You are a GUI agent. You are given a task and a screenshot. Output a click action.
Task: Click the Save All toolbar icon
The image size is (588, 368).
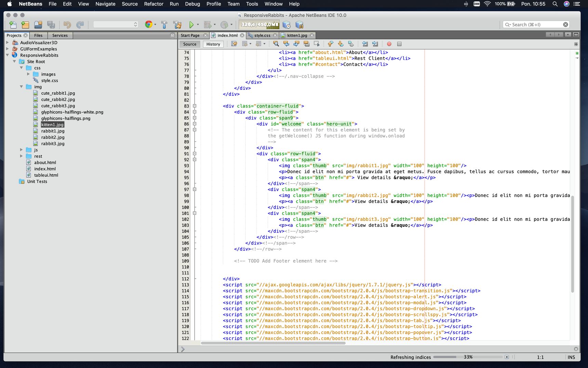click(x=51, y=25)
